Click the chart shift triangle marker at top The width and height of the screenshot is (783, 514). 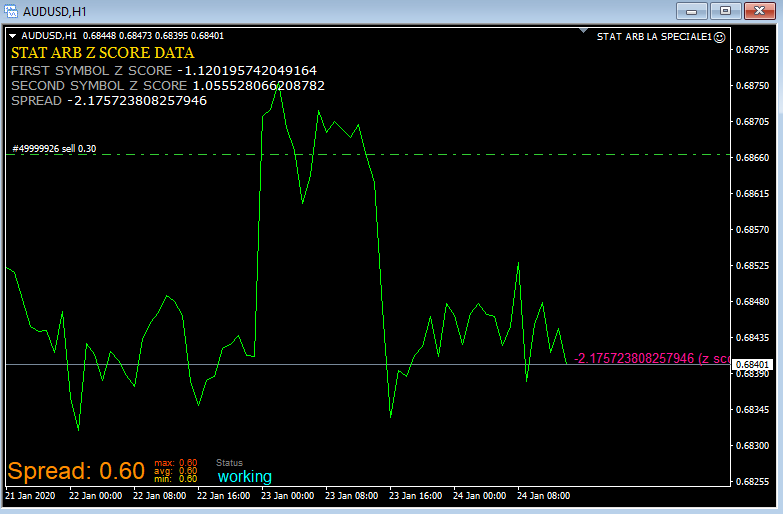[x=583, y=31]
